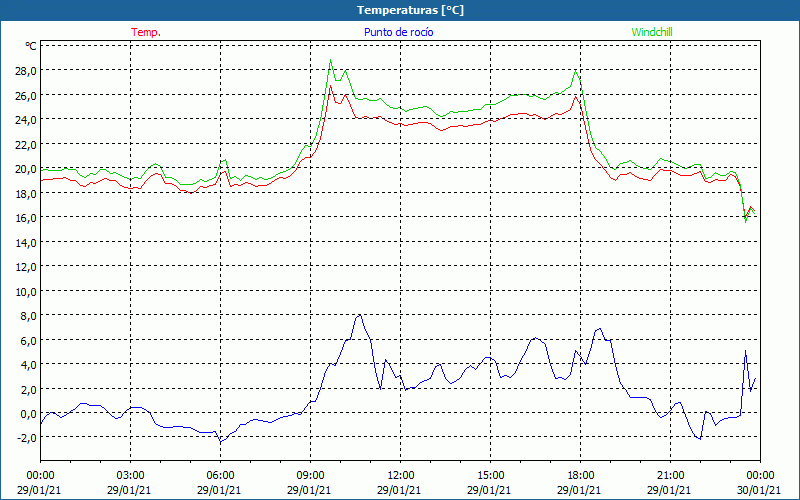Click the 22,0 y-axis value
800x500 pixels.
pos(26,144)
